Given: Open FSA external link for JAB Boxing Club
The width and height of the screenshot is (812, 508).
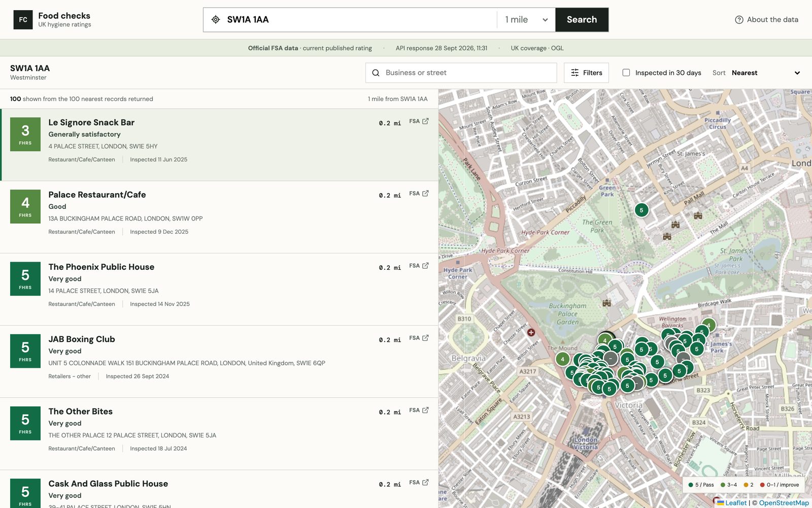Looking at the screenshot, I should (x=419, y=338).
